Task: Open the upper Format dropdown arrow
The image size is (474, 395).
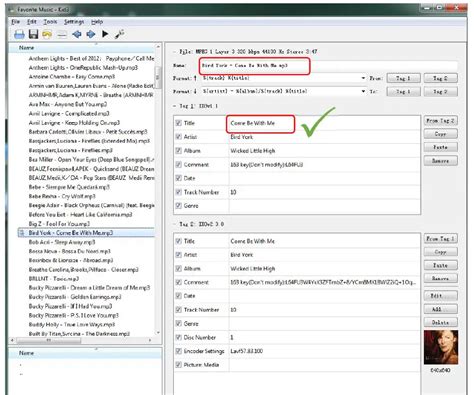Action: pos(363,78)
